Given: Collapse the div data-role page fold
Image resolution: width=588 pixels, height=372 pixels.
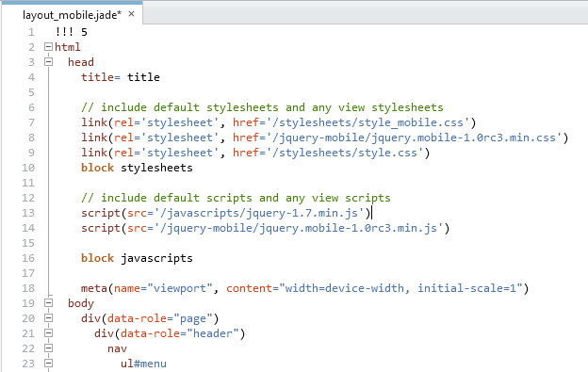Looking at the screenshot, I should click(x=48, y=318).
